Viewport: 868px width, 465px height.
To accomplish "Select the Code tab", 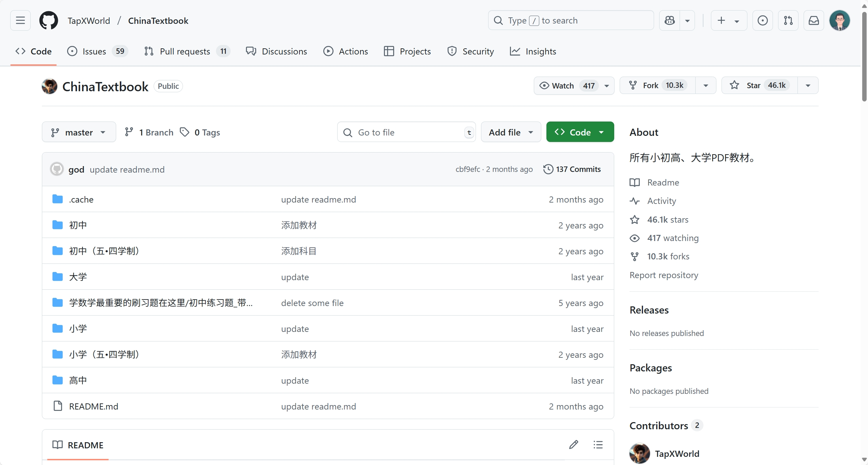I will (33, 51).
